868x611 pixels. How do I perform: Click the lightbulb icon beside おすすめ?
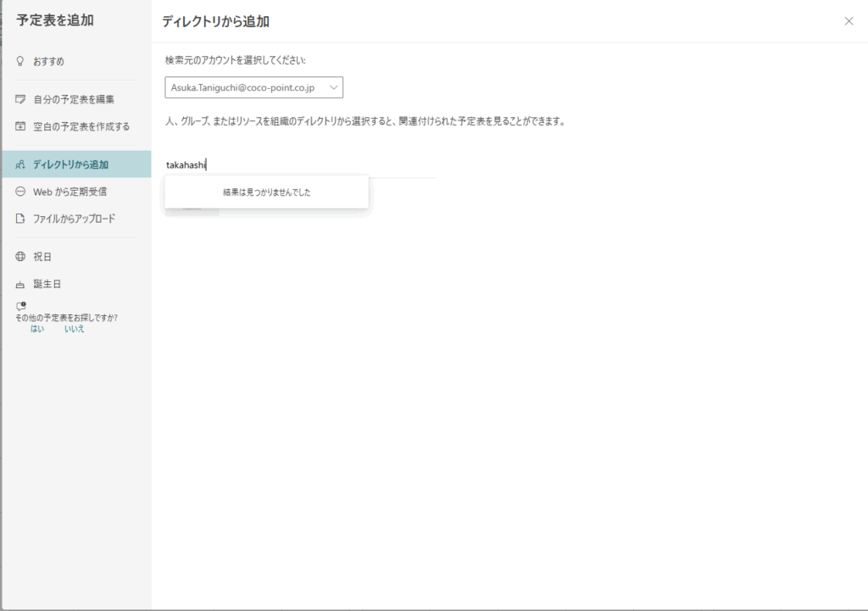(x=20, y=62)
